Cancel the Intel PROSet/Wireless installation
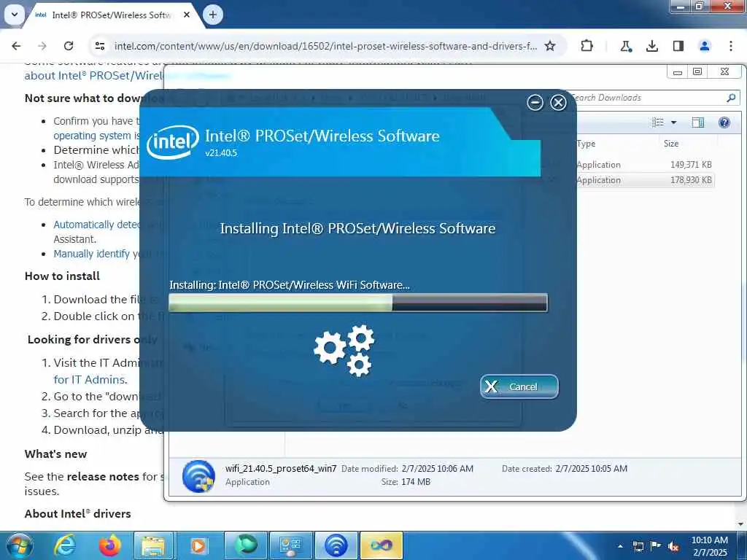Viewport: 747px width, 560px height. pyautogui.click(x=519, y=386)
